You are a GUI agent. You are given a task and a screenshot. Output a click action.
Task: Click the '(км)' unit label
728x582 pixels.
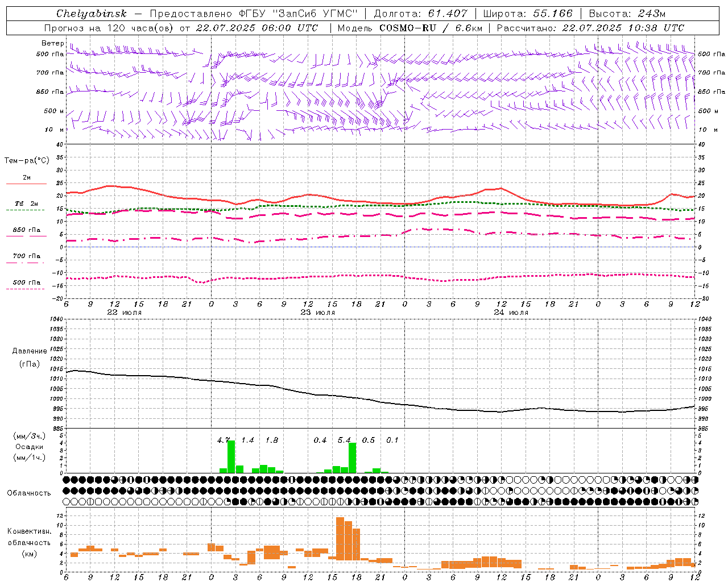(x=30, y=554)
